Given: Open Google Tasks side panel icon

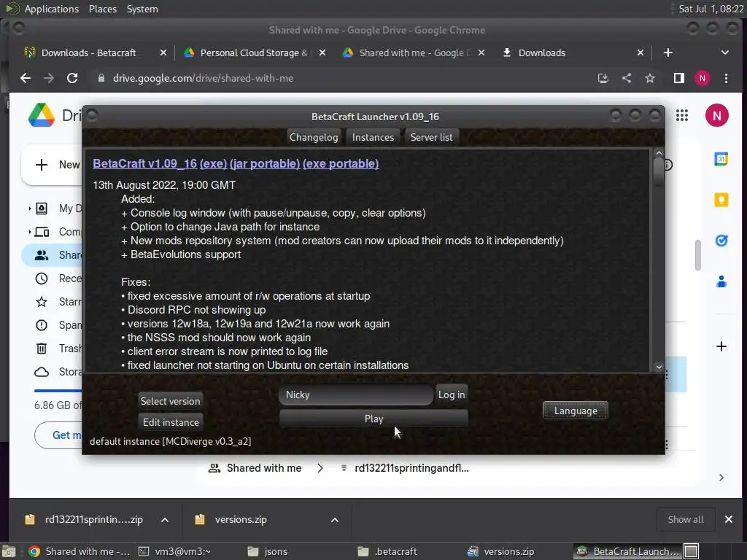Looking at the screenshot, I should coord(721,241).
